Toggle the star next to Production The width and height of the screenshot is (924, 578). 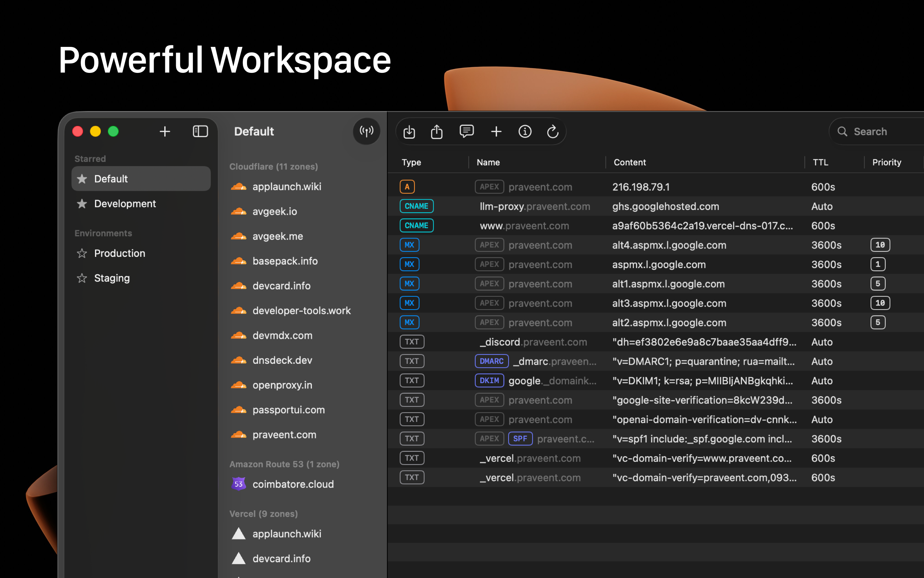(82, 253)
